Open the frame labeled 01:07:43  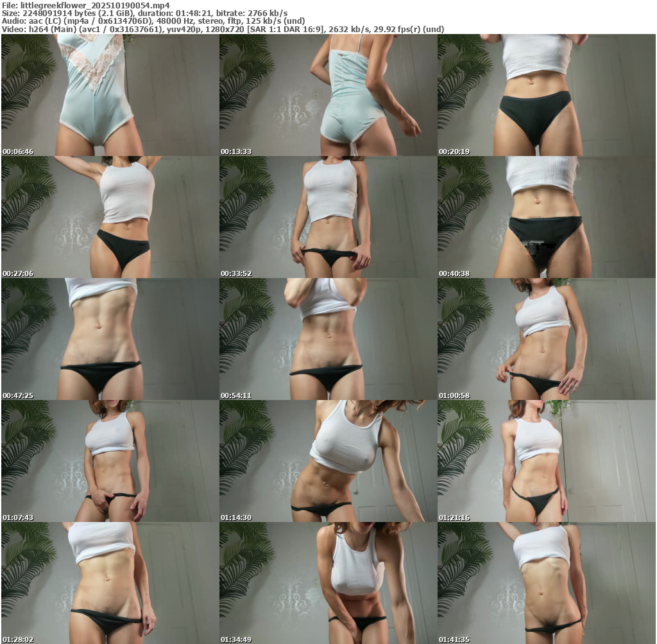coord(110,461)
